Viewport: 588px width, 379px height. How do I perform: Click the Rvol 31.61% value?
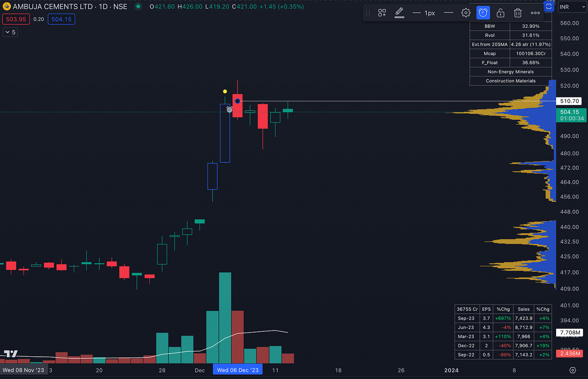click(531, 35)
